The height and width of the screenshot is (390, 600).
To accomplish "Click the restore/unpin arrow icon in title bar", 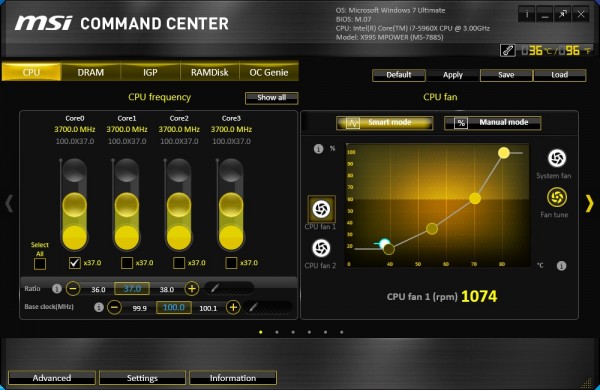I will 562,15.
